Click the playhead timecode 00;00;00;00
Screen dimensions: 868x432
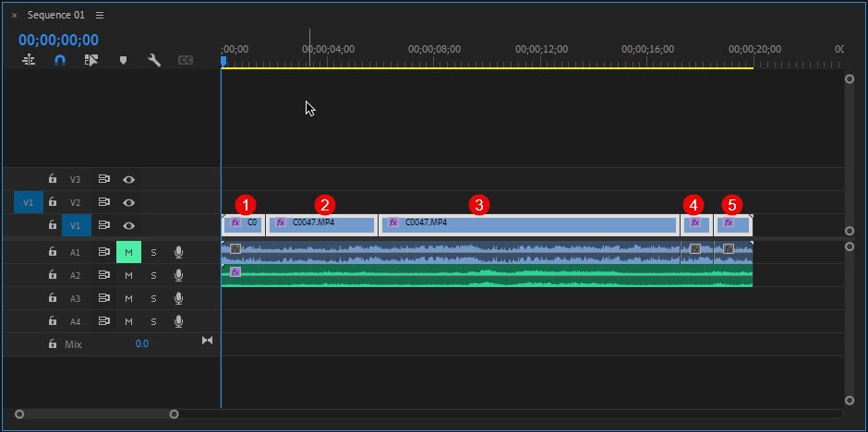pos(58,40)
